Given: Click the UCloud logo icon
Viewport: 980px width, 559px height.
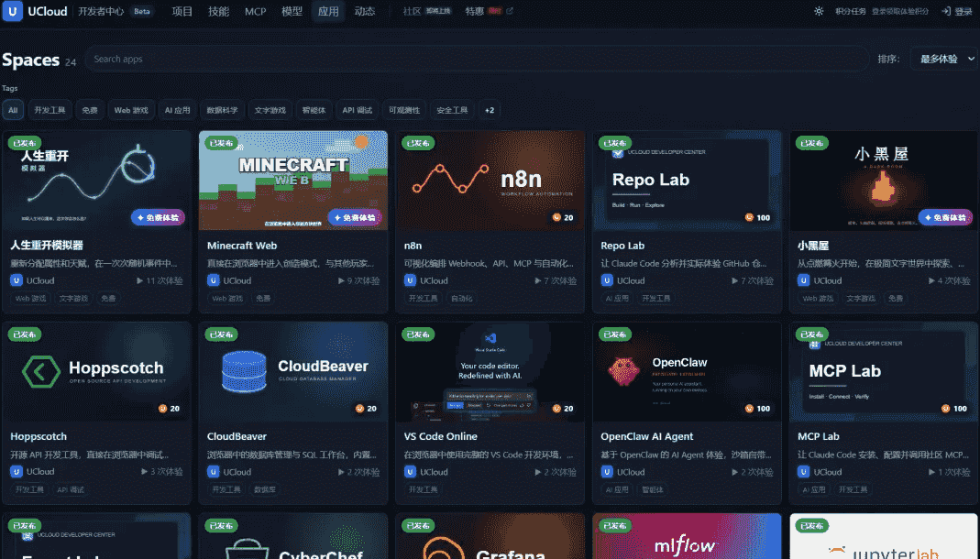Looking at the screenshot, I should pos(13,11).
